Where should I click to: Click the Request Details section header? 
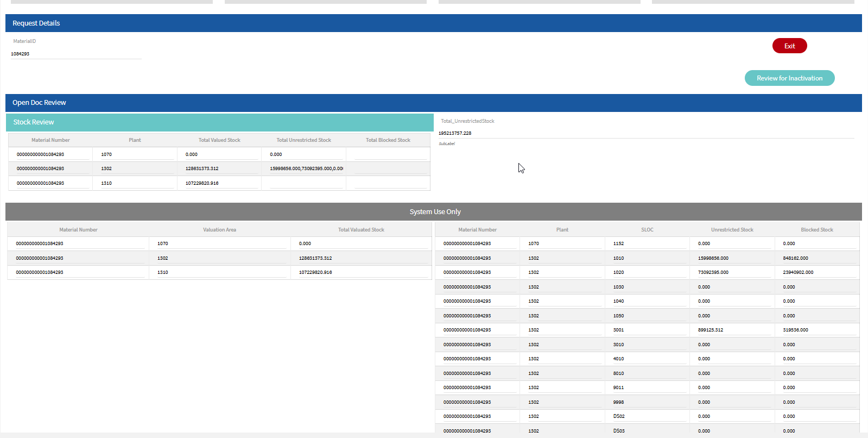(434, 23)
